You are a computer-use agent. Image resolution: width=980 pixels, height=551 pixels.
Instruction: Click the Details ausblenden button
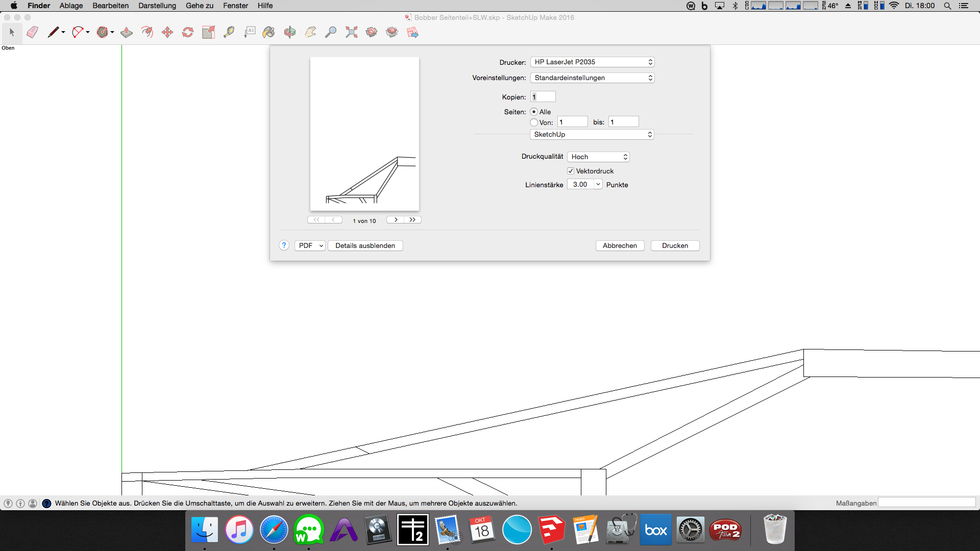[x=365, y=245]
